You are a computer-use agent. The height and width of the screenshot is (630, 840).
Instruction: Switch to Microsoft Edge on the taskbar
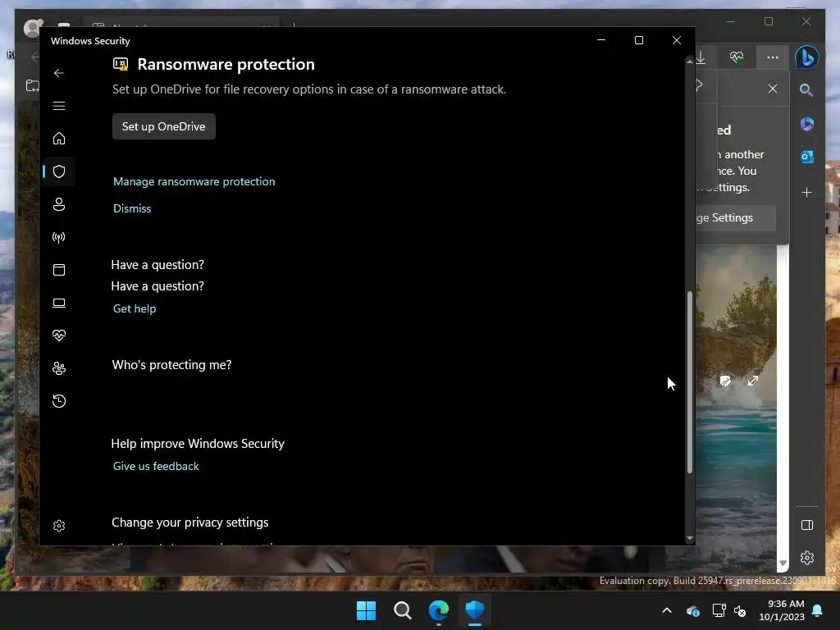pos(439,610)
